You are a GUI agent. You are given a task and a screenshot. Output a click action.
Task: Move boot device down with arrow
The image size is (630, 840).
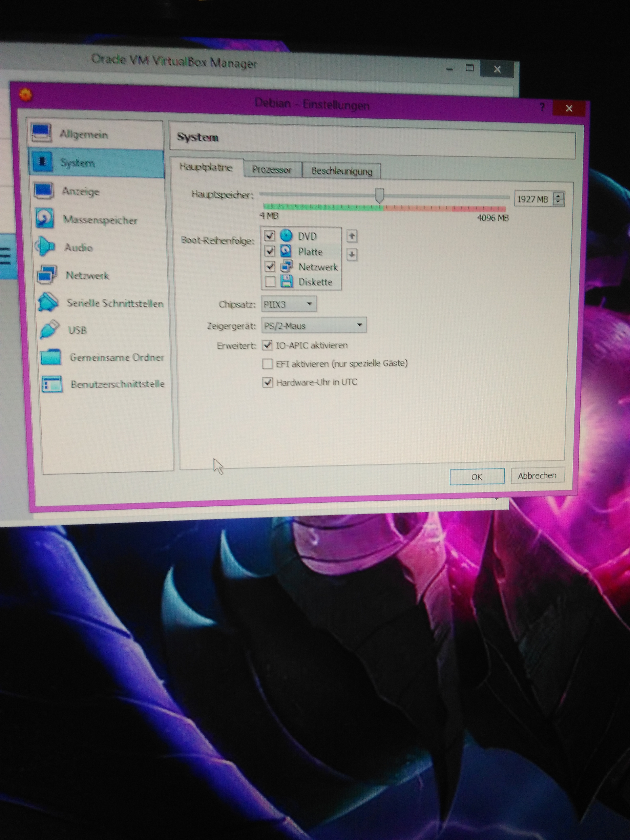[352, 254]
